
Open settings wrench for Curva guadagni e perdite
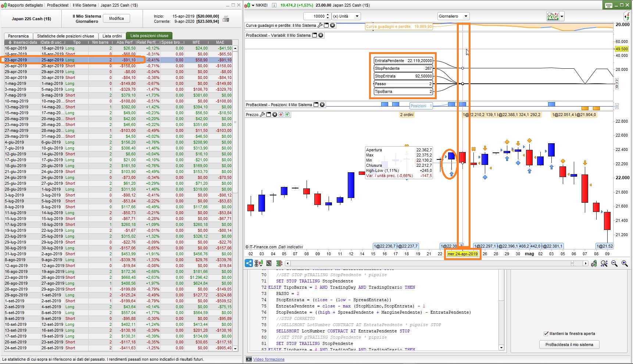point(320,25)
